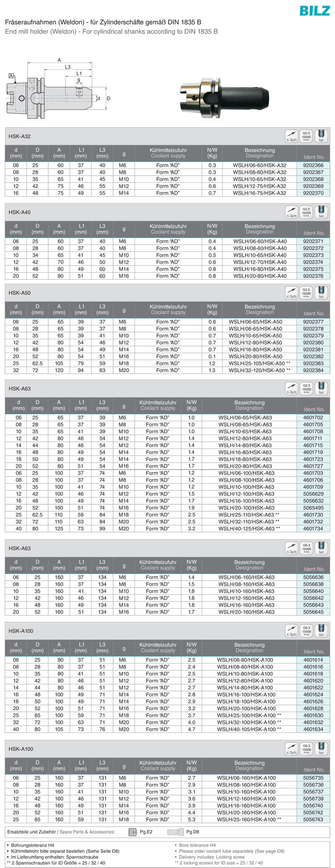Viewport: 335px width, 868px height.
Task: Click the runout icon beside HSK-A63's G6.3 badge
Action: point(291,548)
